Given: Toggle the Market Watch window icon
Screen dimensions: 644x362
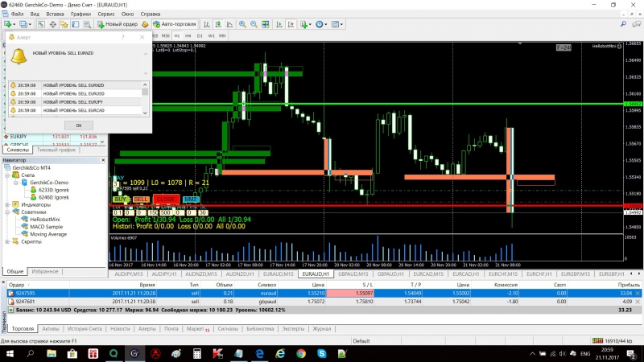Looking at the screenshot, I should [x=41, y=25].
